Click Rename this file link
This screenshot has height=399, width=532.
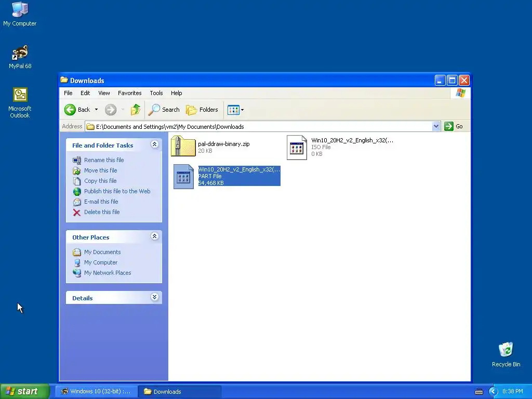[x=104, y=160]
